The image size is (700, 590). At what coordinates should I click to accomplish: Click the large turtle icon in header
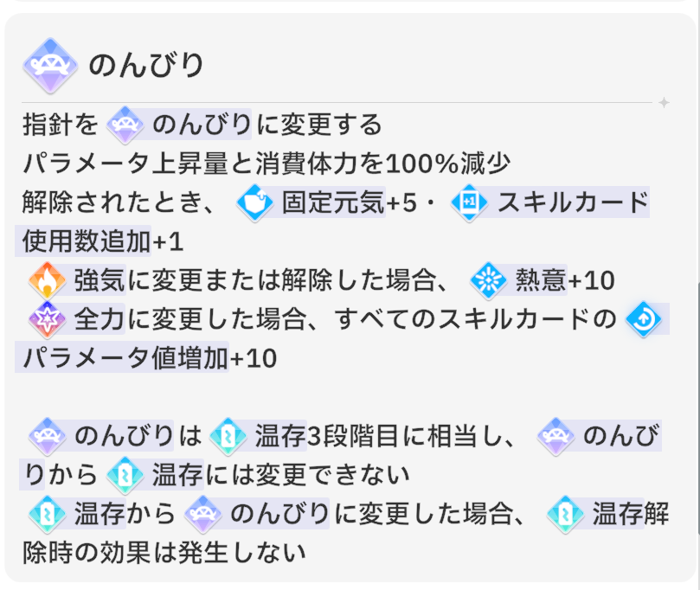click(50, 66)
